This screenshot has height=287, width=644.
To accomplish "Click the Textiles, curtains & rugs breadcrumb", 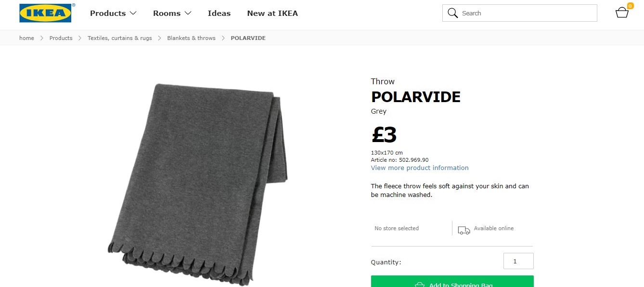I will pos(119,38).
